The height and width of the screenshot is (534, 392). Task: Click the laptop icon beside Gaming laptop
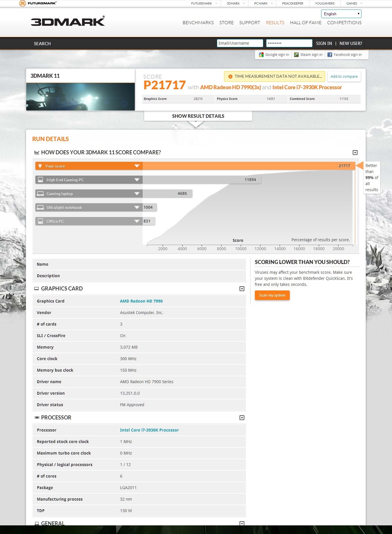point(41,193)
